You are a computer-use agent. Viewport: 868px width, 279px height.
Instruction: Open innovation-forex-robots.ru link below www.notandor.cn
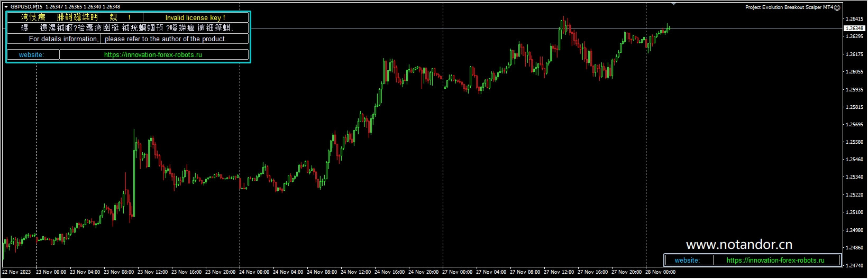click(775, 260)
